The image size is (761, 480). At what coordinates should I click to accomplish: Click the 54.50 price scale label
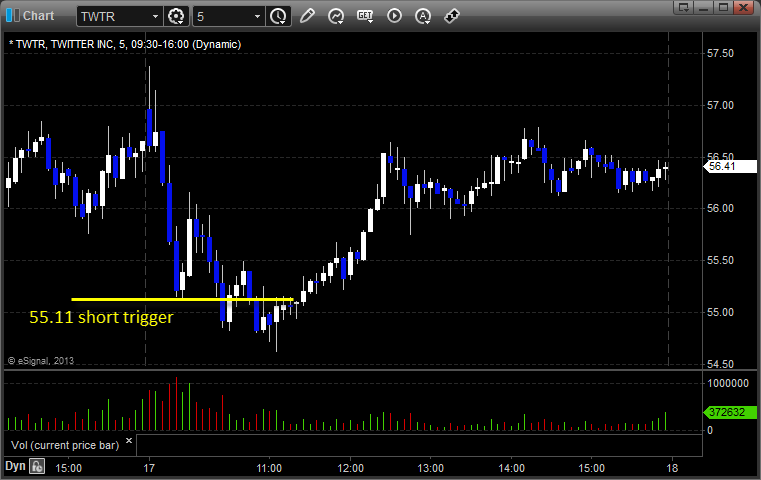pos(720,364)
